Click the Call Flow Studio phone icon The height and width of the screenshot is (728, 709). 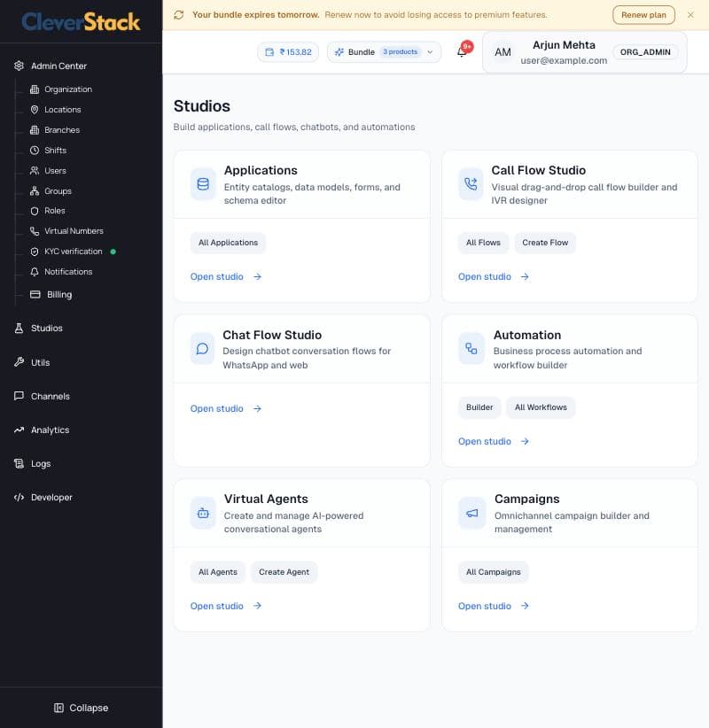[x=471, y=184]
